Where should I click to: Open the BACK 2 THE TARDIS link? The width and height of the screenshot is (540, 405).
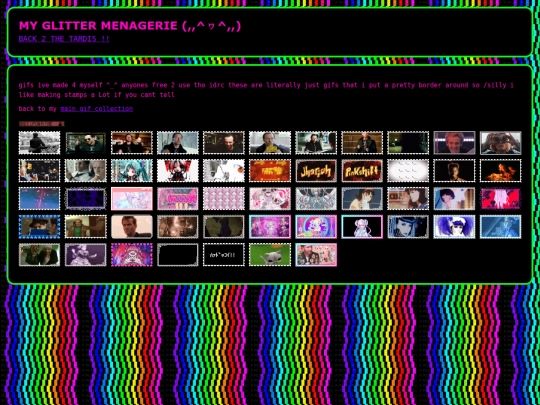64,39
